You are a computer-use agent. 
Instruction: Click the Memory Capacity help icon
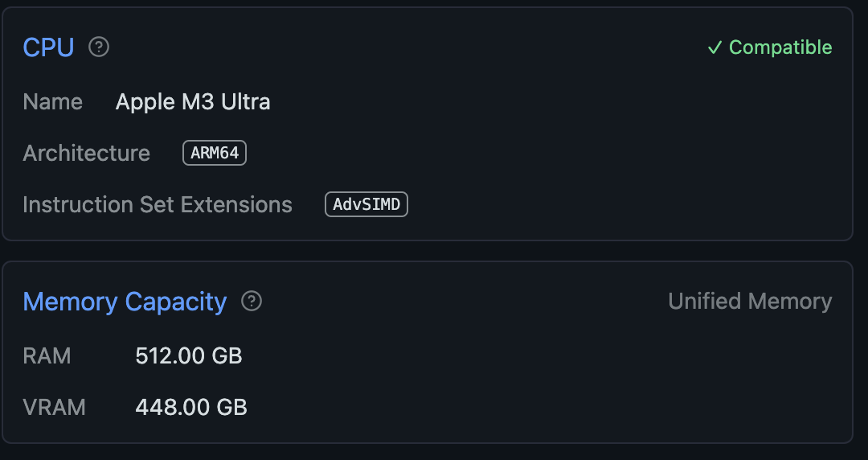252,301
